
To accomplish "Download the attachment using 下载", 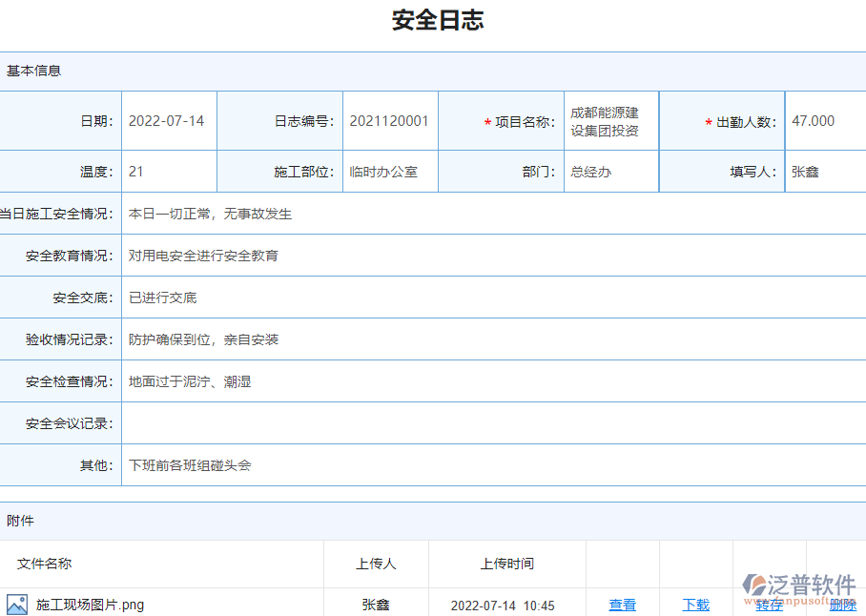I will click(695, 605).
